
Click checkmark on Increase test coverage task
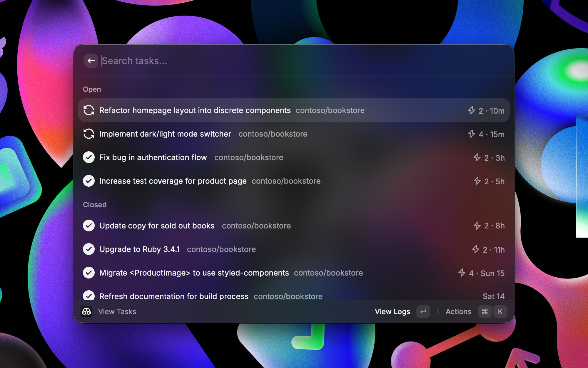click(88, 181)
